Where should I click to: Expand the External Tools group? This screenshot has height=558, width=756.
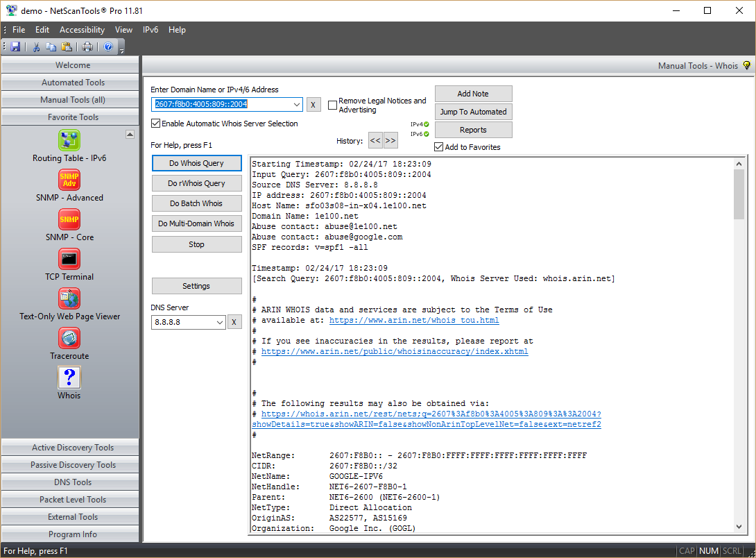tap(70, 517)
